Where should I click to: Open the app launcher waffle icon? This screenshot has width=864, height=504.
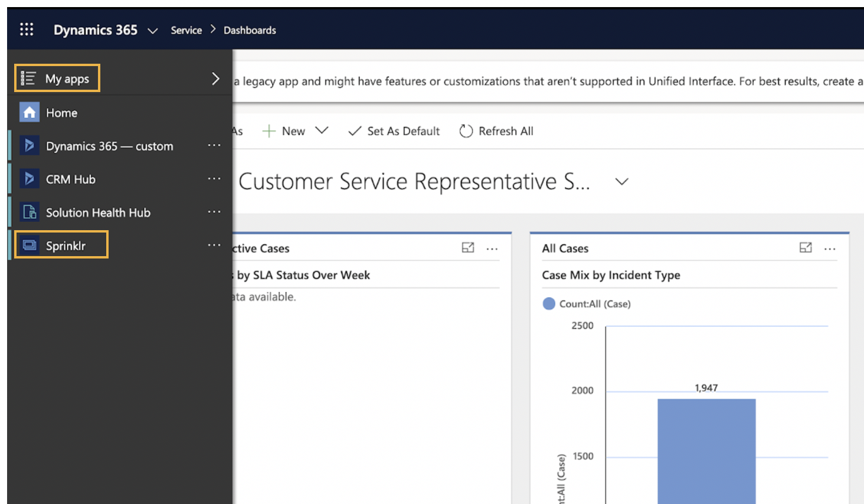(x=27, y=30)
